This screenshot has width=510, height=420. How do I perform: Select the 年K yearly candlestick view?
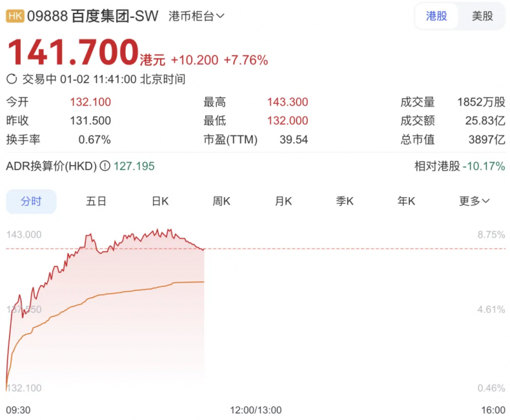click(x=406, y=201)
